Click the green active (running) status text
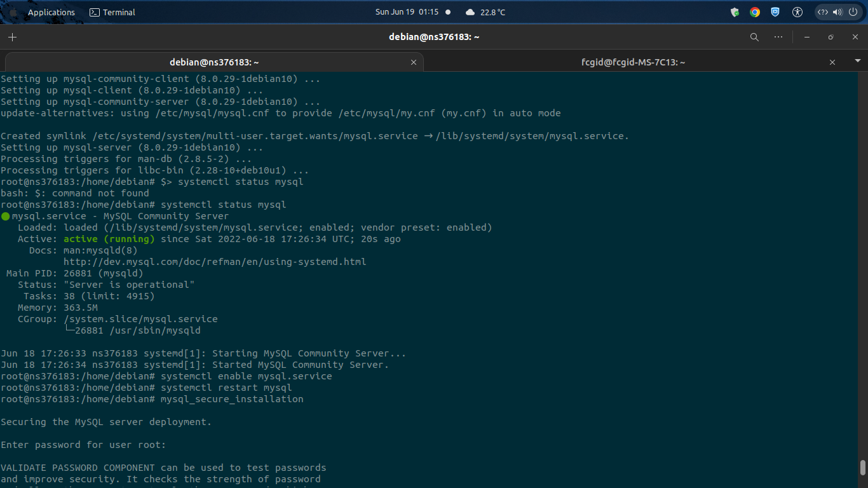This screenshot has height=488, width=868. pos(109,239)
